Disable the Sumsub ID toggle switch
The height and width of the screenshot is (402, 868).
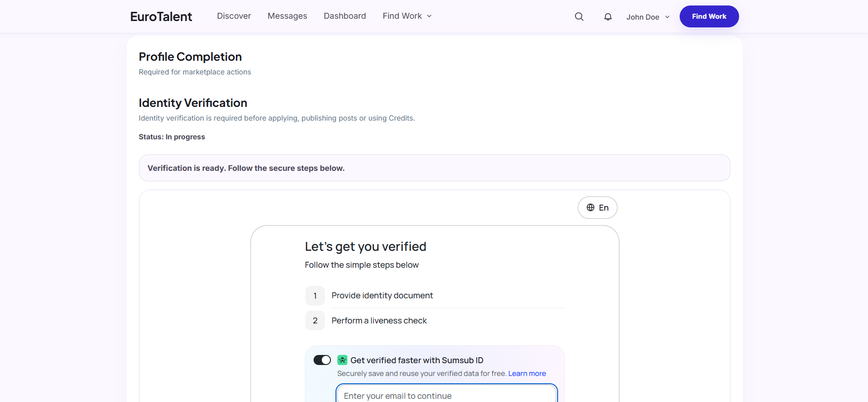(x=322, y=360)
